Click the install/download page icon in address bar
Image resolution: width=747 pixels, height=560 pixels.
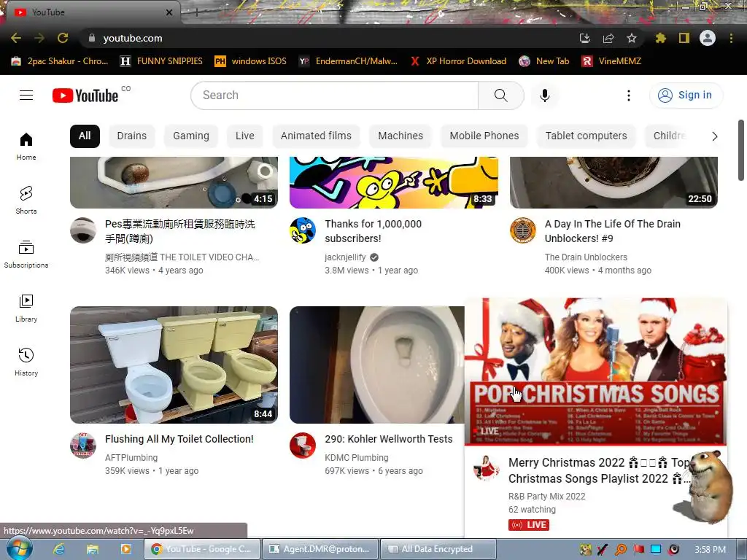click(585, 38)
